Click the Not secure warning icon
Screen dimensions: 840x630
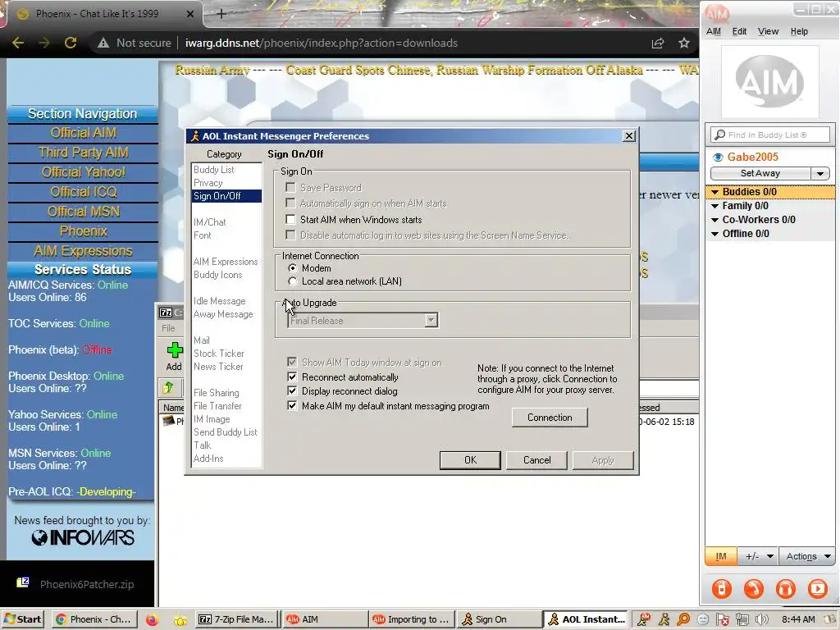(x=103, y=43)
